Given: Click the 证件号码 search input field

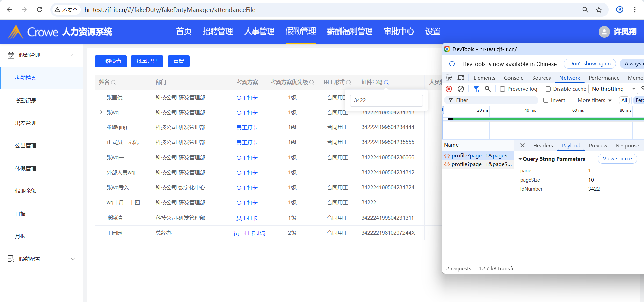Looking at the screenshot, I should 386,100.
